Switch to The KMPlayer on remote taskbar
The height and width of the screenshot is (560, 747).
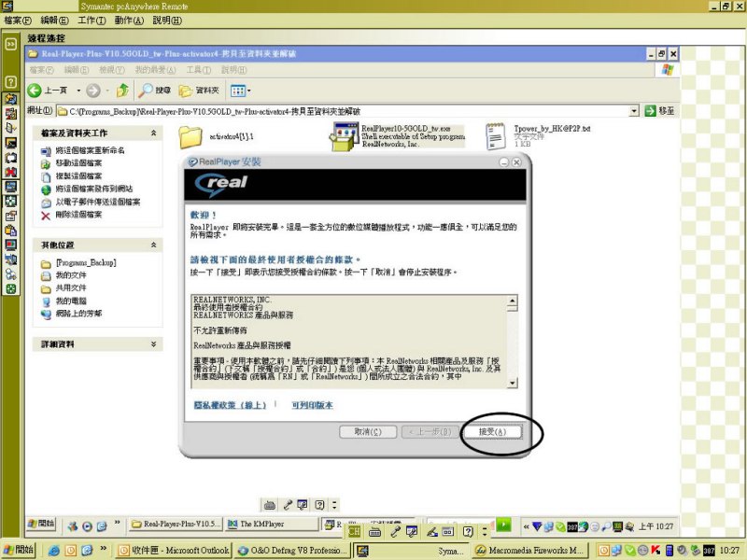pos(272,524)
